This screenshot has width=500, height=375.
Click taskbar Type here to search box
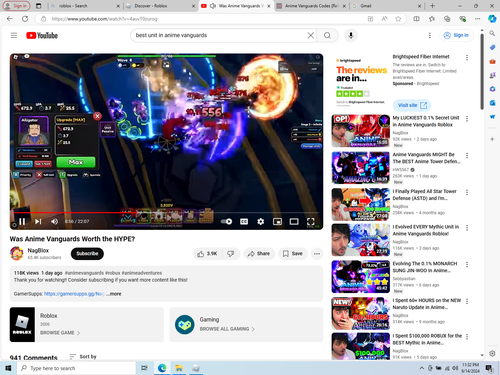click(76, 368)
